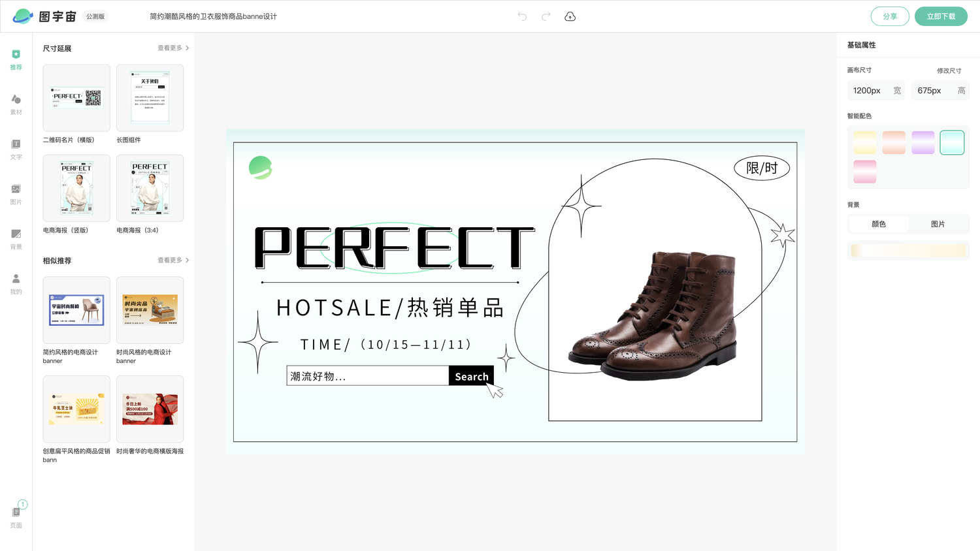Open the 简约风格的电商设计 banner thumbnail
980x551 pixels.
point(76,310)
